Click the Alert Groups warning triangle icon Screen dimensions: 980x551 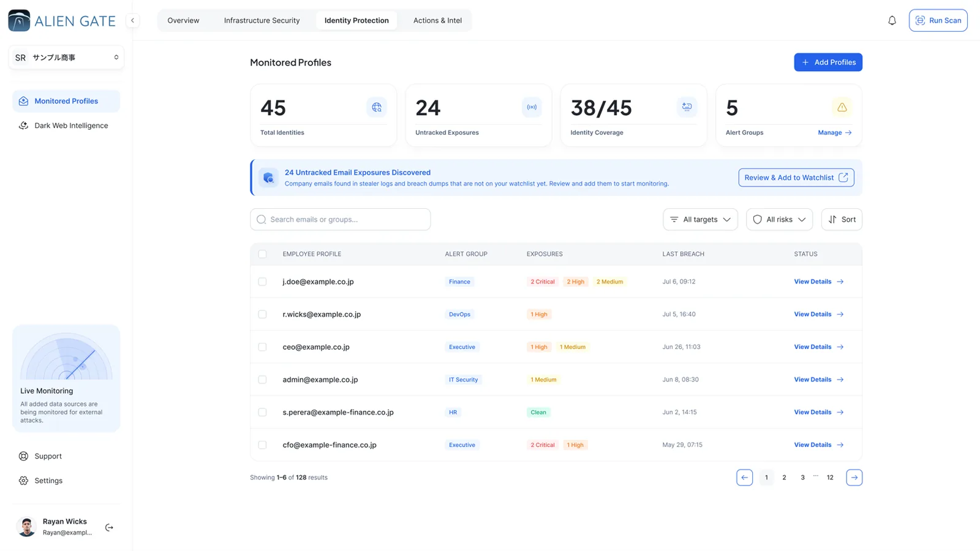(842, 107)
